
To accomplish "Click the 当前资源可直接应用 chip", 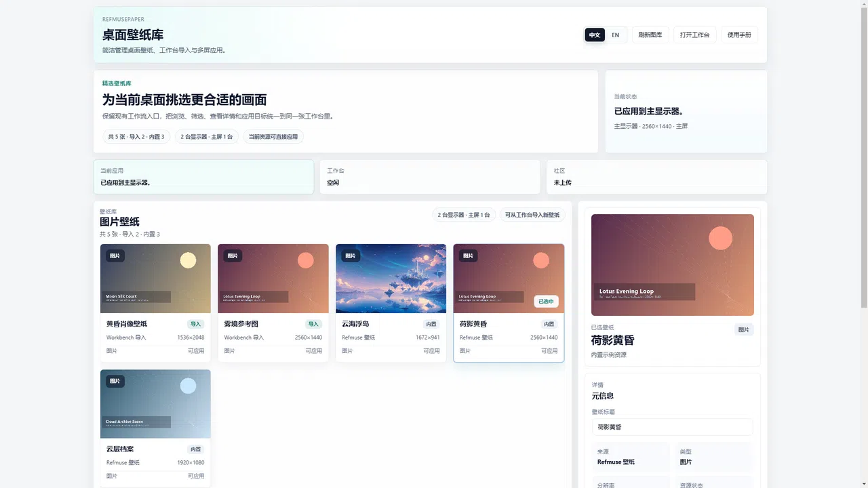I will pos(273,136).
